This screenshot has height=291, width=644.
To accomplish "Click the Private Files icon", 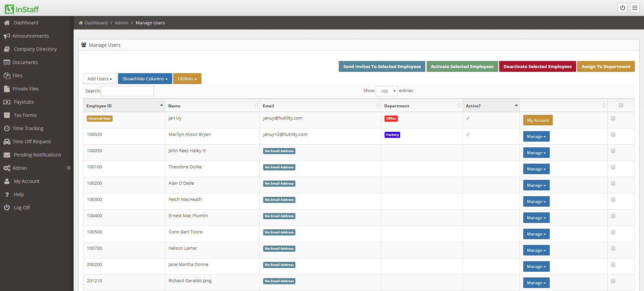I will (x=7, y=89).
